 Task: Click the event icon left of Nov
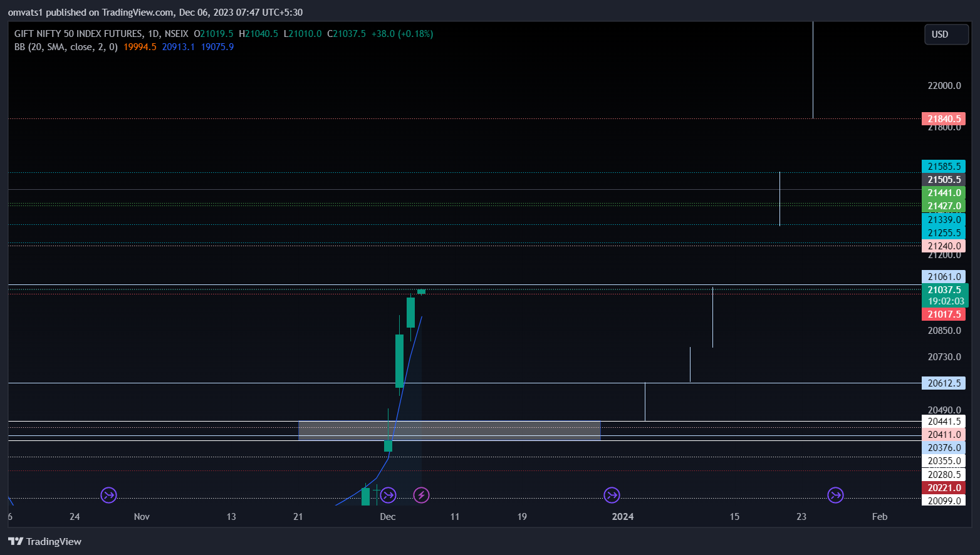(x=108, y=495)
